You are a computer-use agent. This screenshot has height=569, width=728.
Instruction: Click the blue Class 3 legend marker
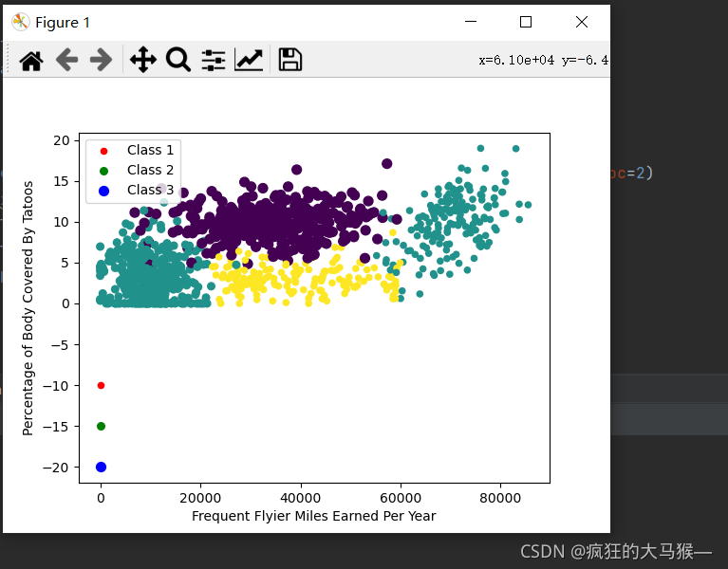(104, 191)
